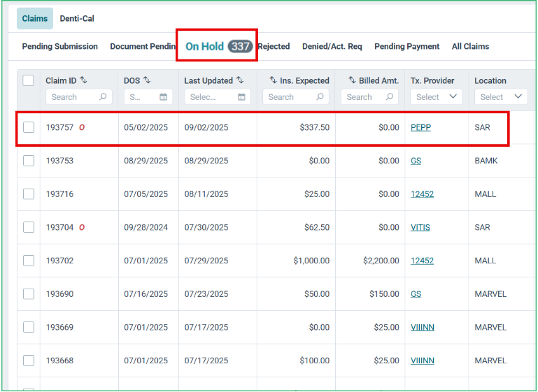This screenshot has height=392, width=538.
Task: Sort by Billed Amt. arrows icon
Action: coord(352,80)
